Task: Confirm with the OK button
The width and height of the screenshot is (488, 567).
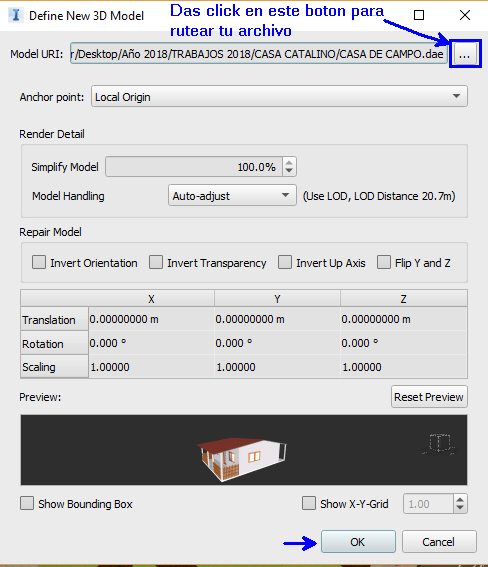Action: pyautogui.click(x=358, y=542)
